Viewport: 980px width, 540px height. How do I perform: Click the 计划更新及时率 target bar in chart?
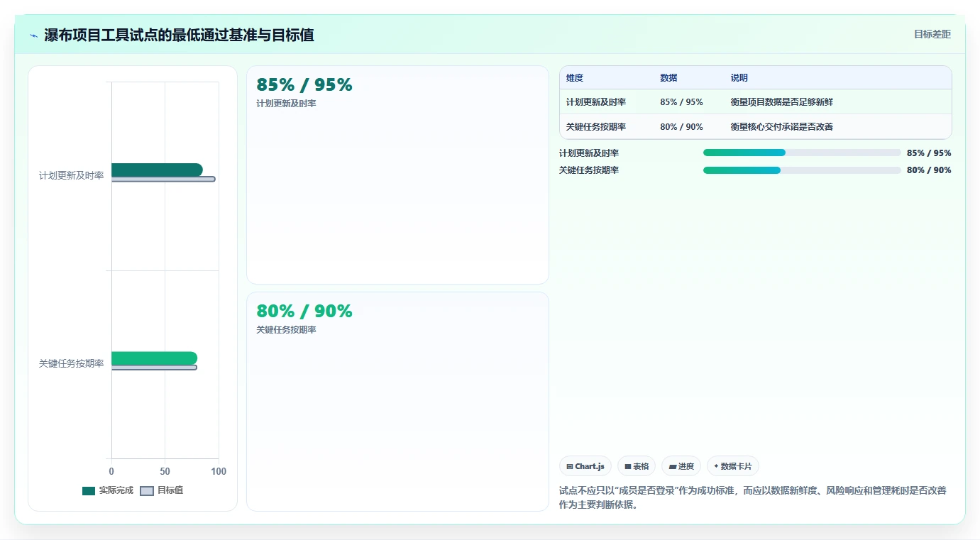click(163, 179)
